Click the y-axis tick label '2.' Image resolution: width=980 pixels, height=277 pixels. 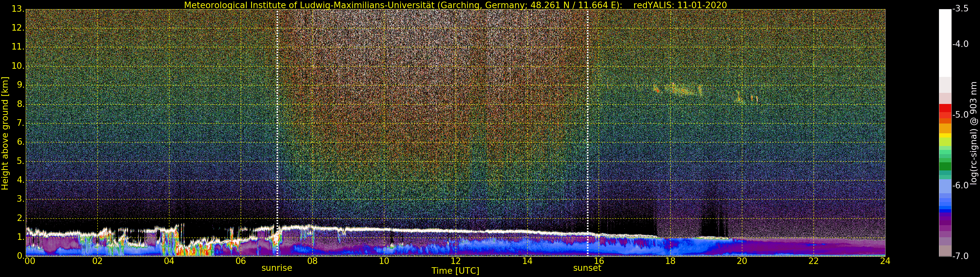[21, 218]
